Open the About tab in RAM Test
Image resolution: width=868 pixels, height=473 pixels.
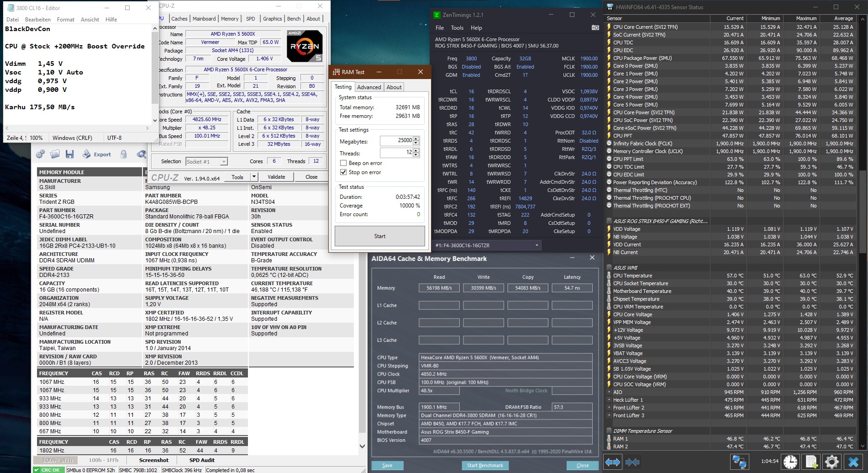[394, 87]
